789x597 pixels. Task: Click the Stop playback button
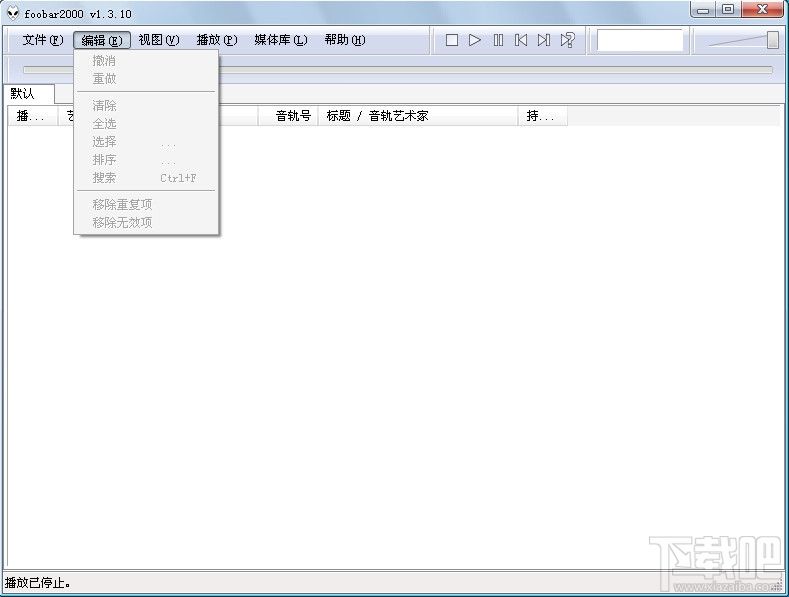tap(451, 40)
